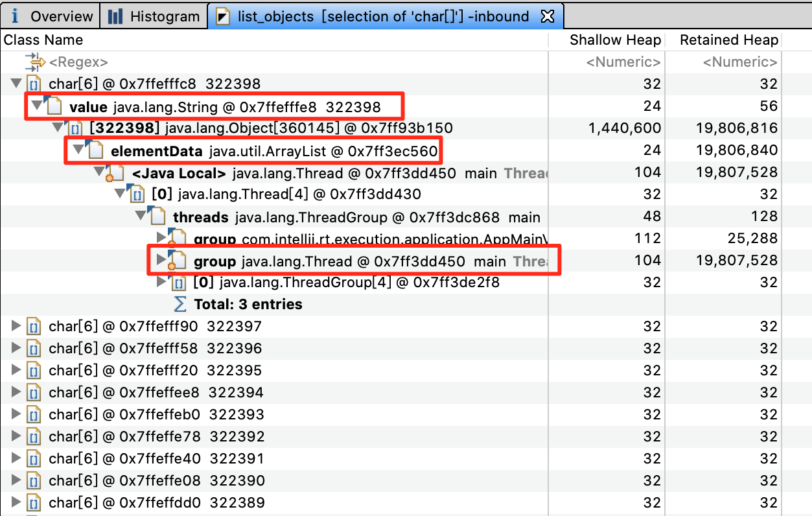Expand char[6] row 322394

tap(16, 392)
